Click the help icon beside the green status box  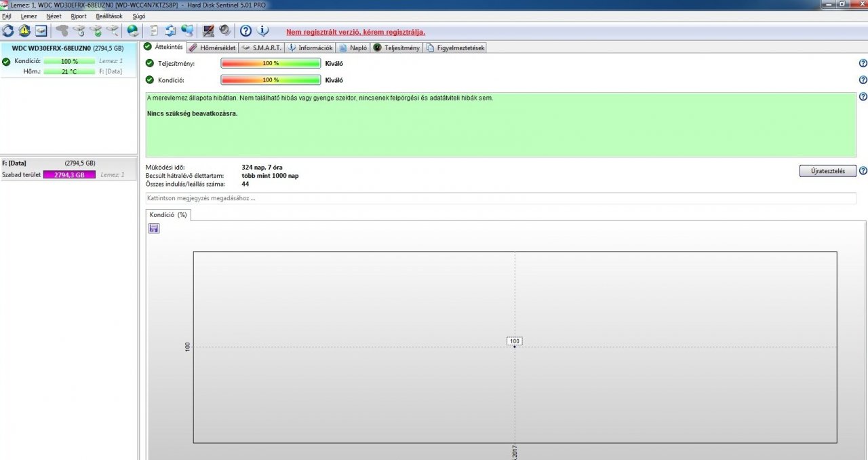pyautogui.click(x=863, y=97)
